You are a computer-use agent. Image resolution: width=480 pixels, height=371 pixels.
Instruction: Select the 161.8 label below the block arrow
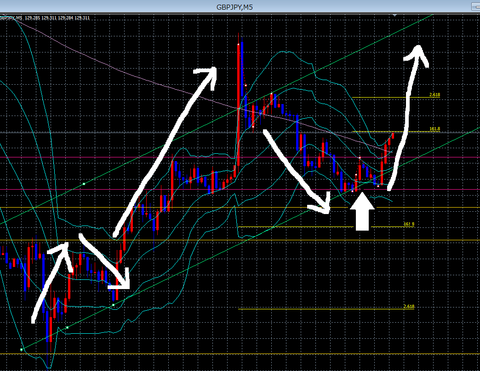click(409, 224)
